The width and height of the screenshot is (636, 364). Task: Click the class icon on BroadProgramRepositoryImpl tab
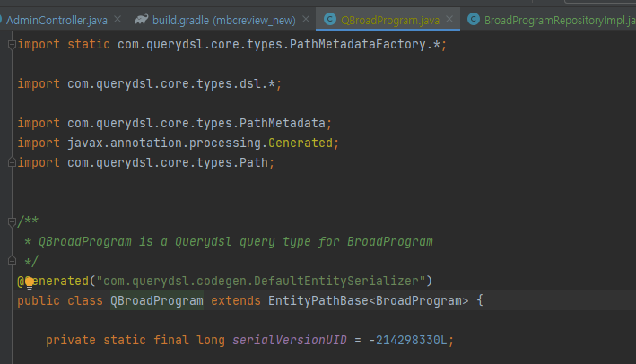coord(473,19)
